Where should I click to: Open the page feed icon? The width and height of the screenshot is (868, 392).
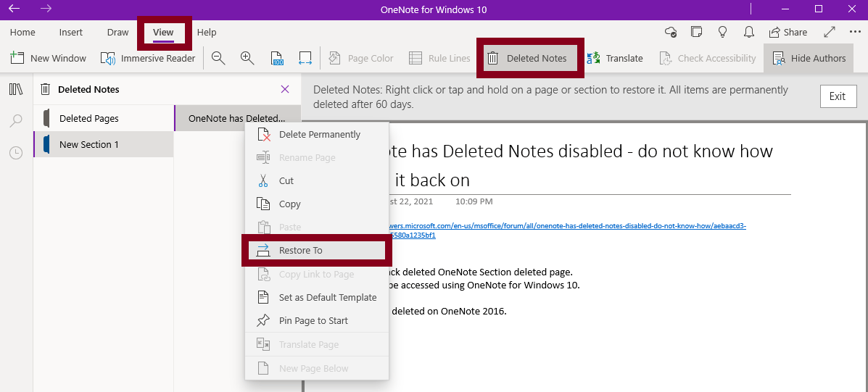click(697, 32)
